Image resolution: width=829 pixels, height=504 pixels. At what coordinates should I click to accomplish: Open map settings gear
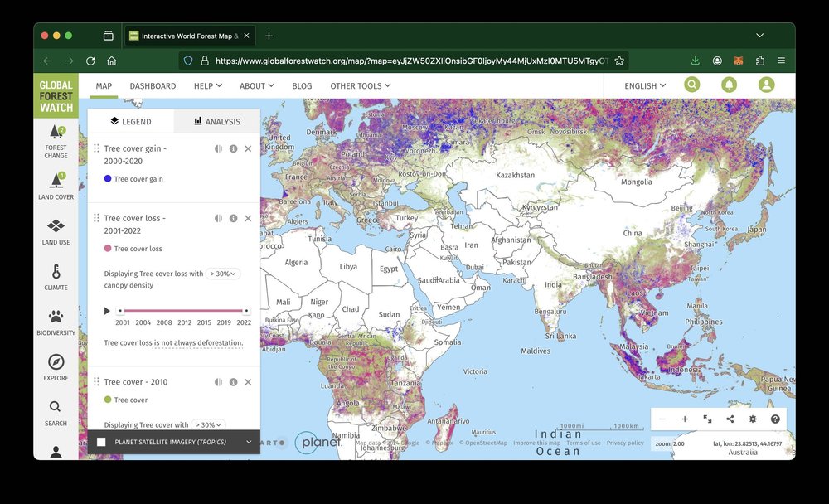pos(753,419)
